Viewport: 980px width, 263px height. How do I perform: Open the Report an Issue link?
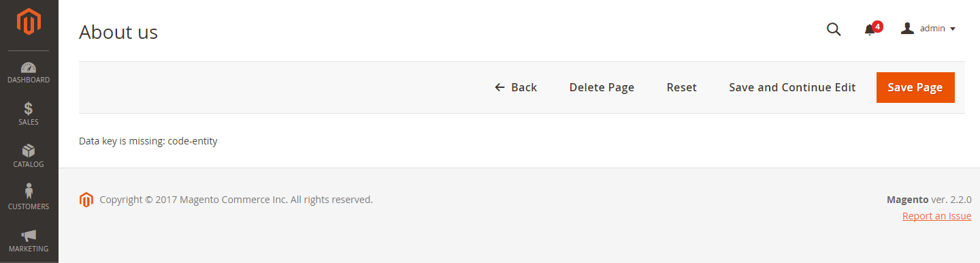936,216
